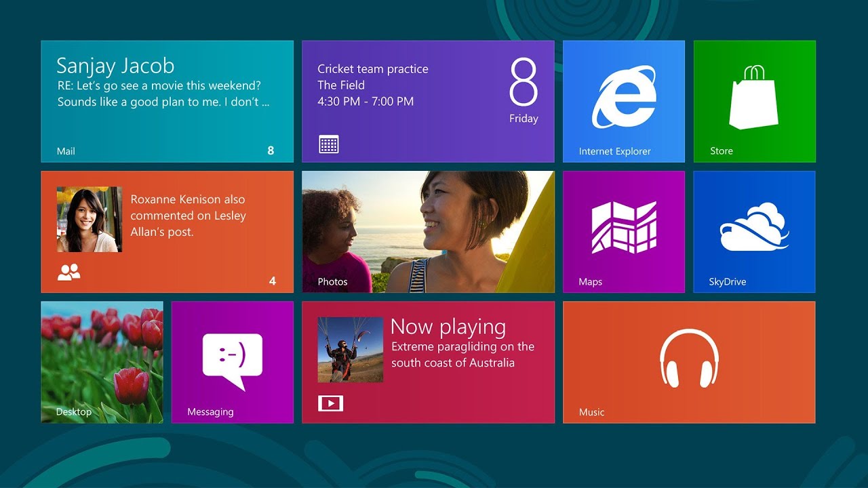
Task: Click the Store shopping bag icon
Action: tap(753, 97)
